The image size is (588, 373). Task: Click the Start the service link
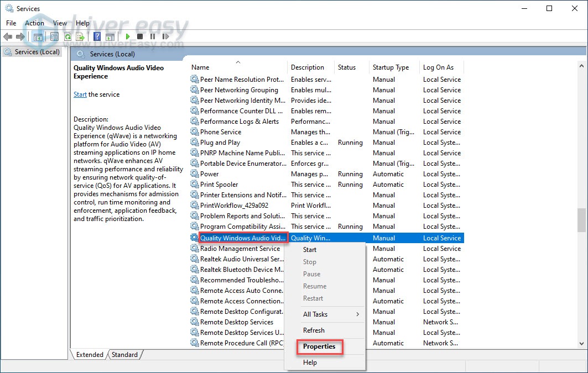[x=80, y=94]
